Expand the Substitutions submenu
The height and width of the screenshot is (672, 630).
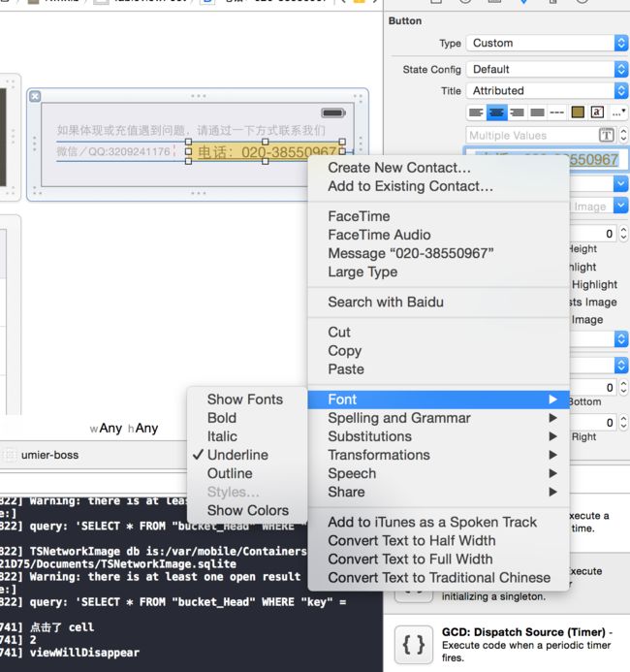point(438,436)
